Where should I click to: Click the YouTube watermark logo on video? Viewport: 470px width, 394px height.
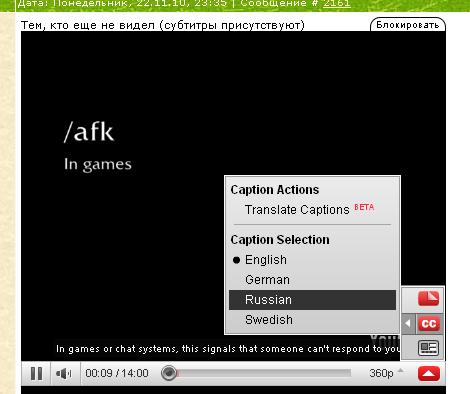385,341
